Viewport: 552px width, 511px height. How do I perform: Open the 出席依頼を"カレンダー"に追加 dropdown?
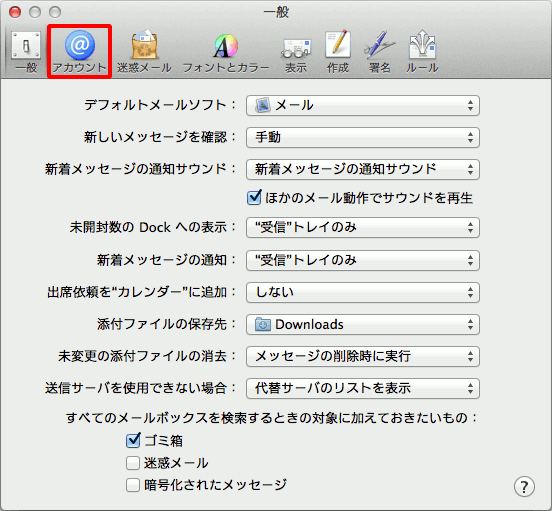click(x=363, y=292)
